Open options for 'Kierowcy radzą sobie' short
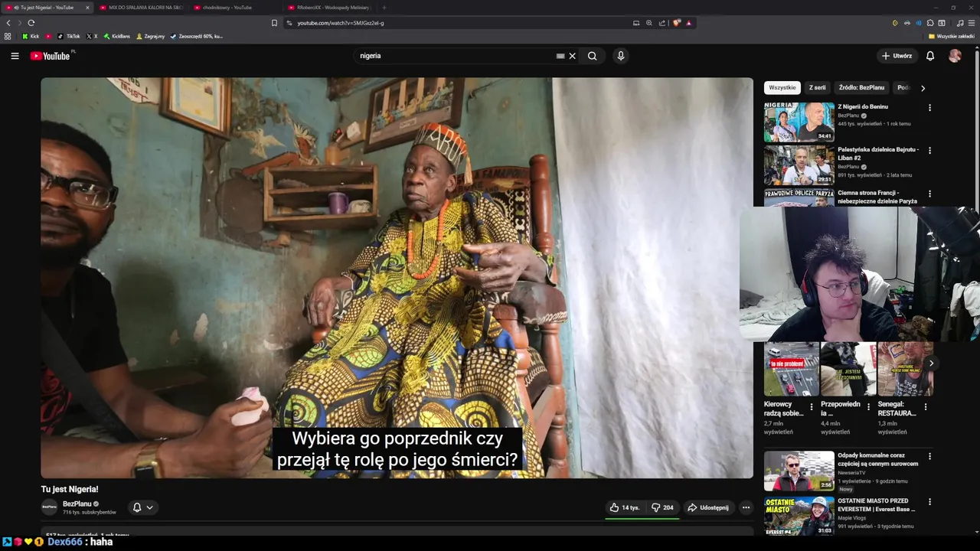The height and width of the screenshot is (551, 980). pyautogui.click(x=812, y=407)
